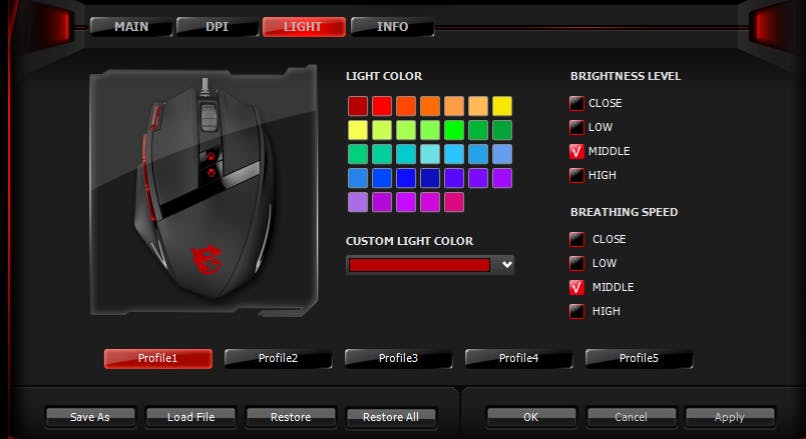Switch to the MAIN tab

(x=131, y=27)
